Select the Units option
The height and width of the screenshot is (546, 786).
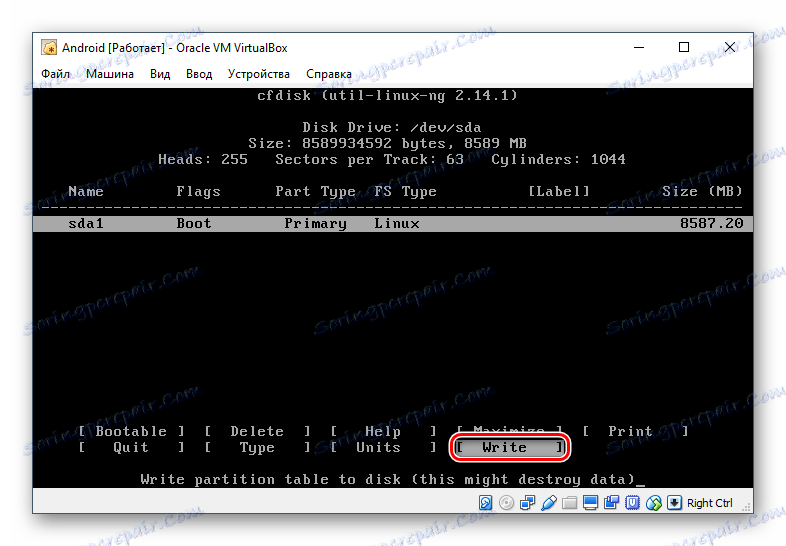tap(383, 447)
